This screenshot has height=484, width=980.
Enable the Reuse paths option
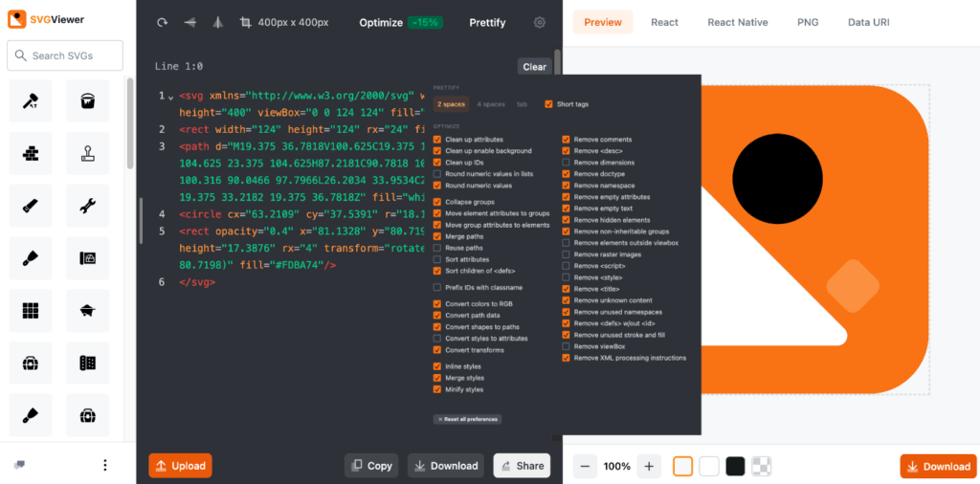(x=436, y=248)
